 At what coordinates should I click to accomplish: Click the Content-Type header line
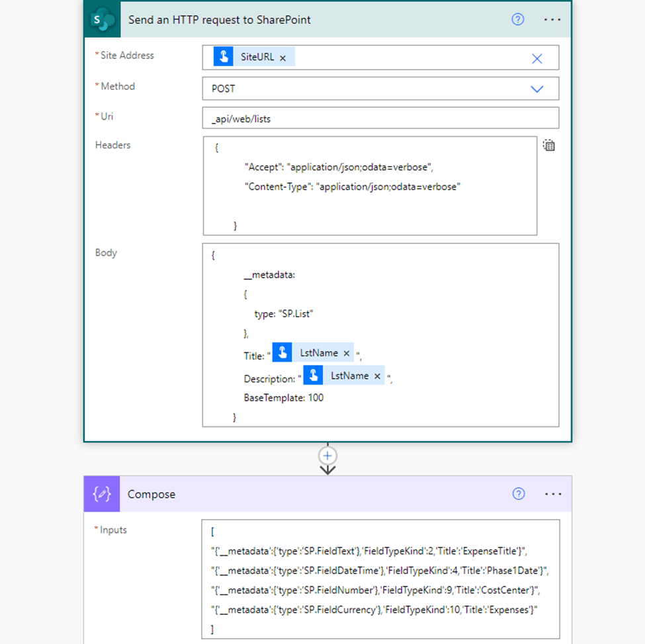point(352,186)
